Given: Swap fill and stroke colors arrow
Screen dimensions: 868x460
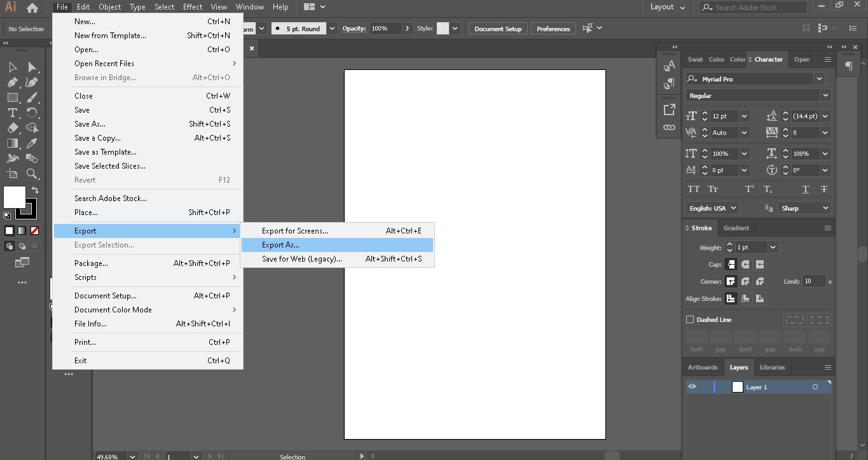Looking at the screenshot, I should [x=35, y=190].
